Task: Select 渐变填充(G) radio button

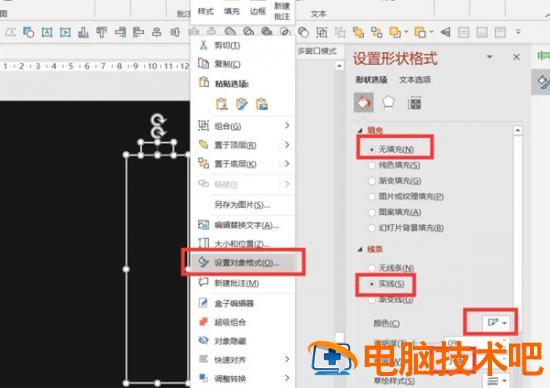Action: [372, 181]
